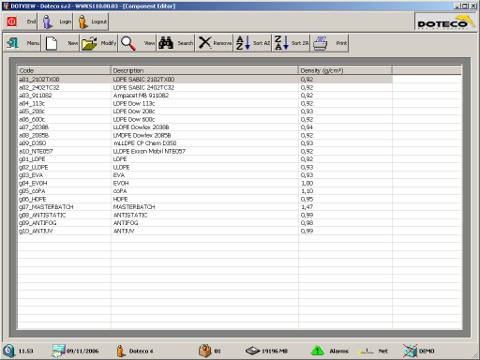Select the a03_911082 code cell
The height and width of the screenshot is (360, 480).
(64, 95)
